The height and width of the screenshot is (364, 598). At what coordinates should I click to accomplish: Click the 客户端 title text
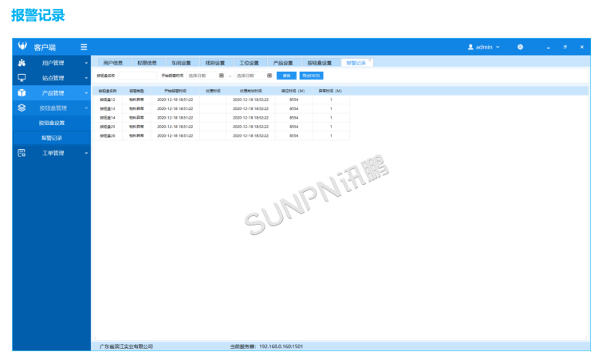point(45,47)
